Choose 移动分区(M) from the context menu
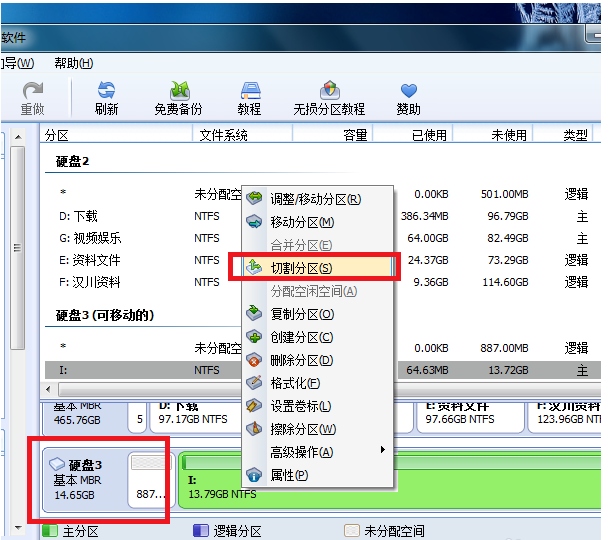The height and width of the screenshot is (540, 610). click(317, 222)
